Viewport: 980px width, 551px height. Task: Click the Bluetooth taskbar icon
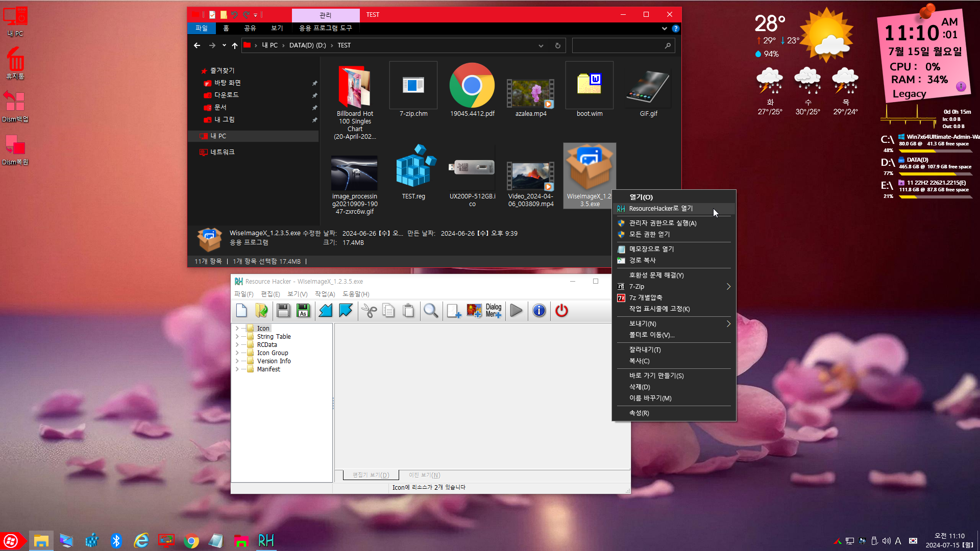[116, 541]
